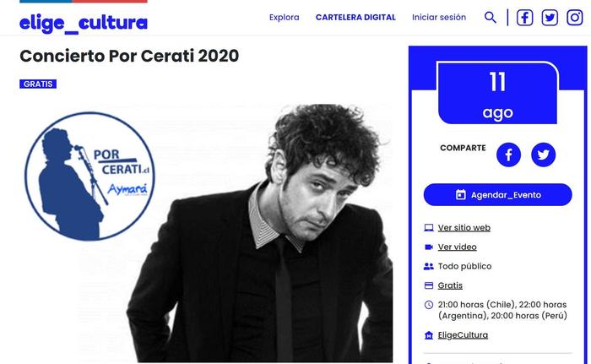Click the elige_cultura site logo
The height and width of the screenshot is (364, 591).
click(x=84, y=24)
